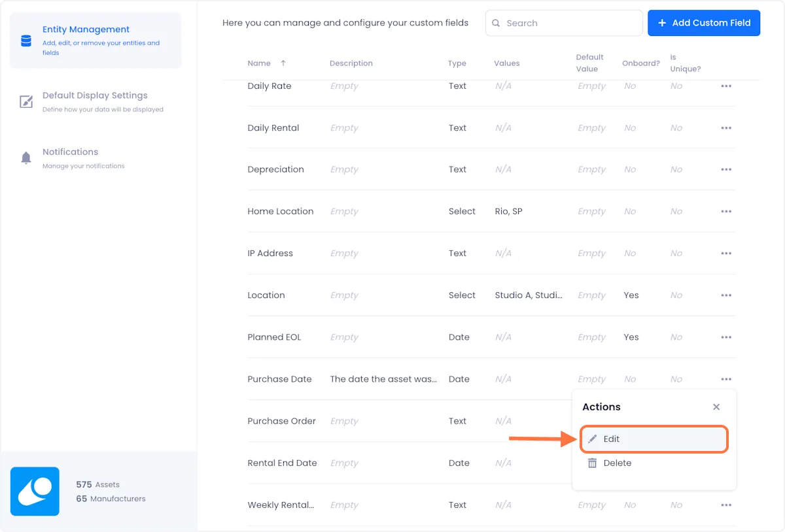Sort by the Name column arrow
The width and height of the screenshot is (785, 532).
point(283,63)
